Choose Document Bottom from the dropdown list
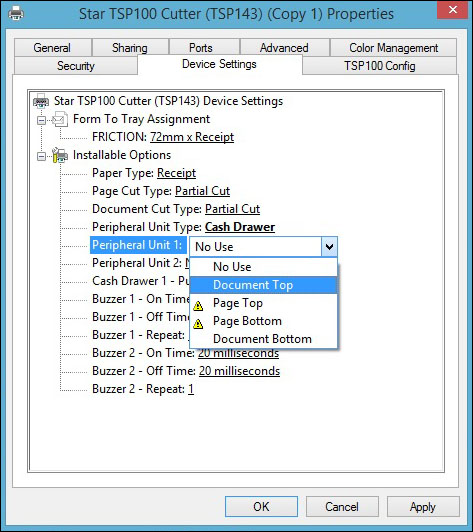473x532 pixels. tap(263, 339)
